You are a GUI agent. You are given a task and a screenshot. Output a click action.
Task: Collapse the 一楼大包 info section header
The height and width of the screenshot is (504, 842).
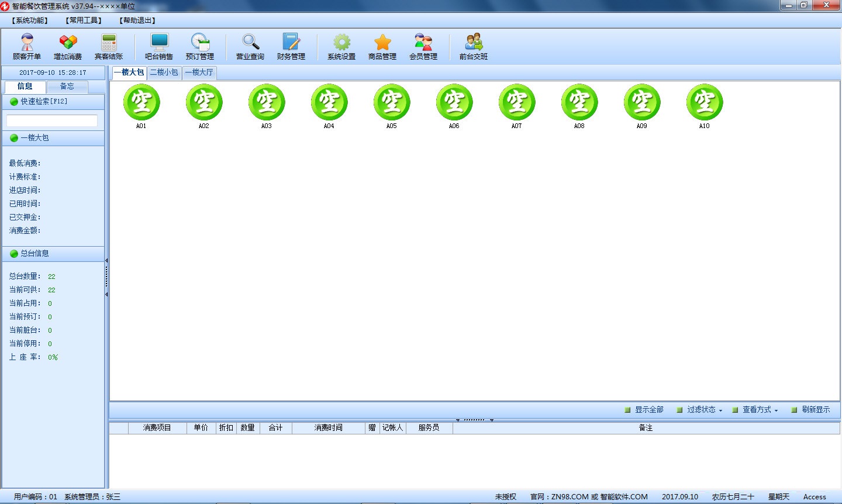pos(53,138)
